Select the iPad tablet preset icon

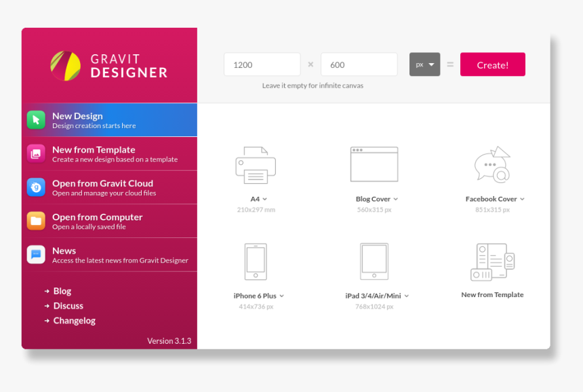(374, 262)
